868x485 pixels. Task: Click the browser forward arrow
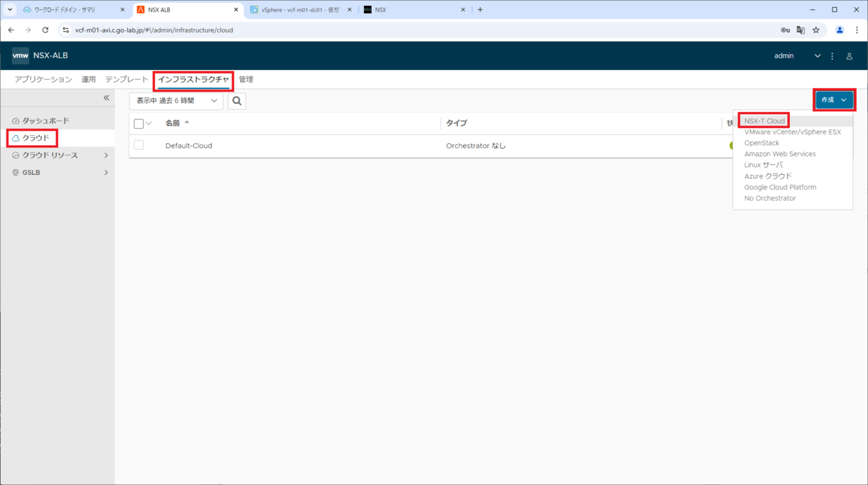click(27, 30)
